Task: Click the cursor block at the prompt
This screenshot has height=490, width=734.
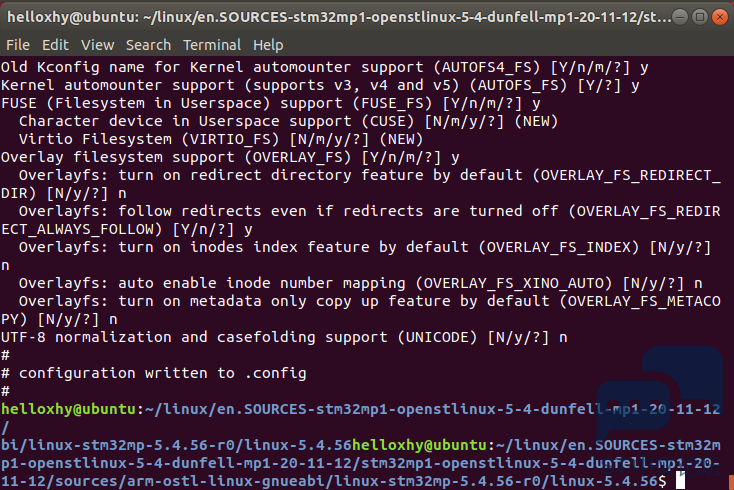Action: tap(680, 481)
